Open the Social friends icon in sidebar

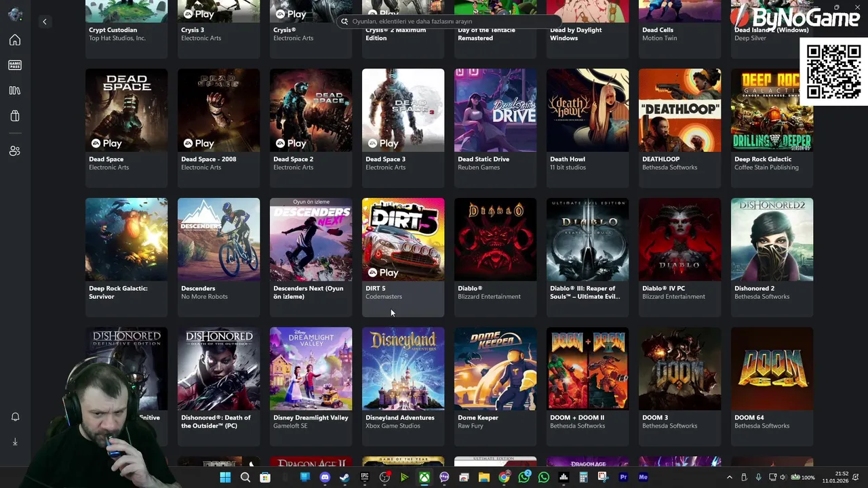point(15,150)
